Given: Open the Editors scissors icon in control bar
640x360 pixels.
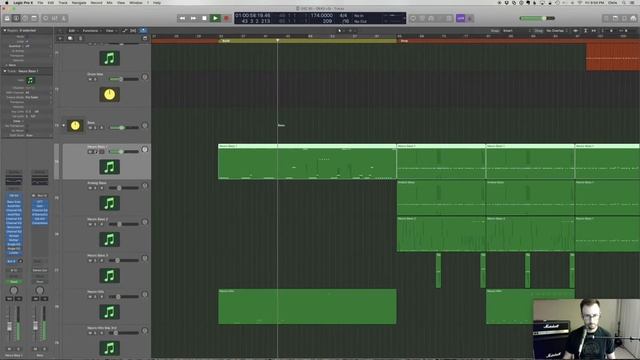Looking at the screenshot, I should point(64,18).
